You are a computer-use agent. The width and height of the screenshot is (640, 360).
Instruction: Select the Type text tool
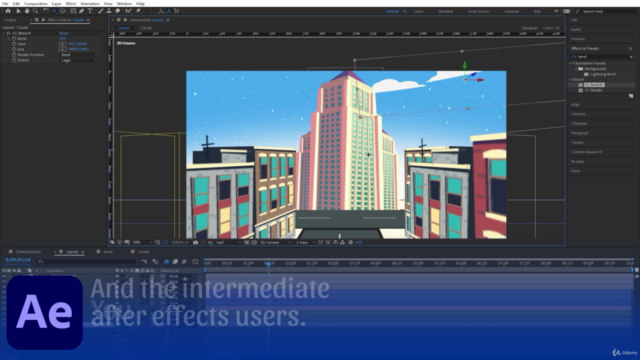click(x=90, y=11)
